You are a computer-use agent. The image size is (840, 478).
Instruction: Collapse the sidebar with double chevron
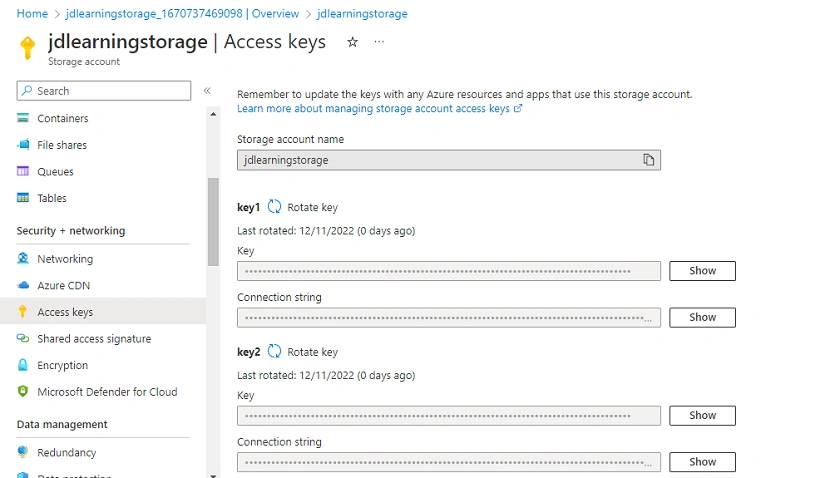click(207, 91)
